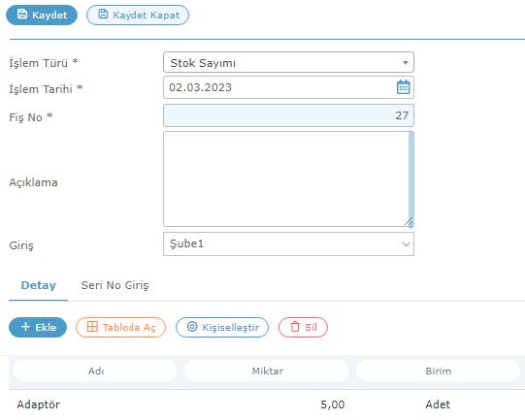Screen dimensions: 525x420
Task: Open the Giriş Şube1 dropdown chevron
Action: [x=406, y=244]
